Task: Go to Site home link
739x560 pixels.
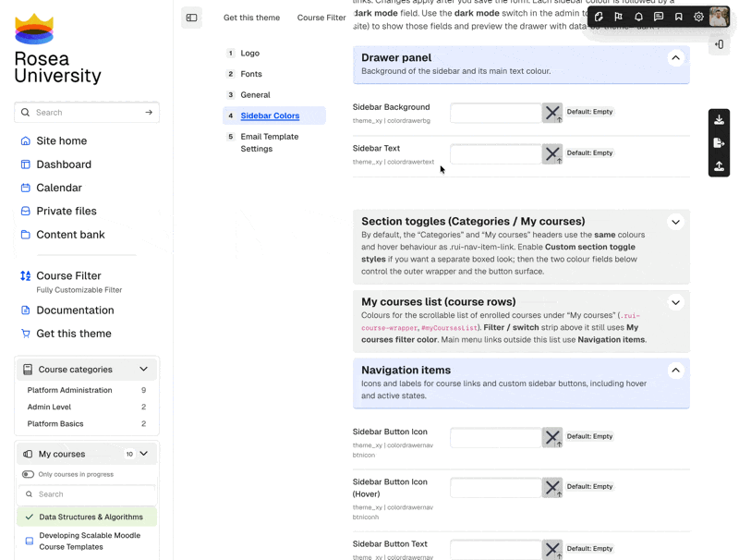Action: tap(62, 141)
